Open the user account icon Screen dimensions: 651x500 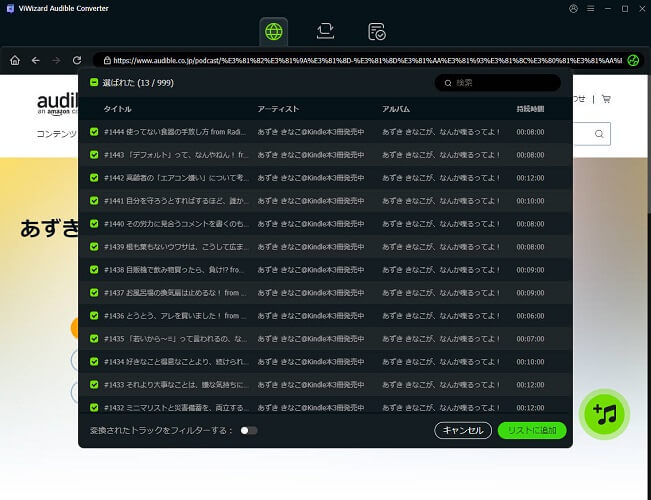pos(573,8)
